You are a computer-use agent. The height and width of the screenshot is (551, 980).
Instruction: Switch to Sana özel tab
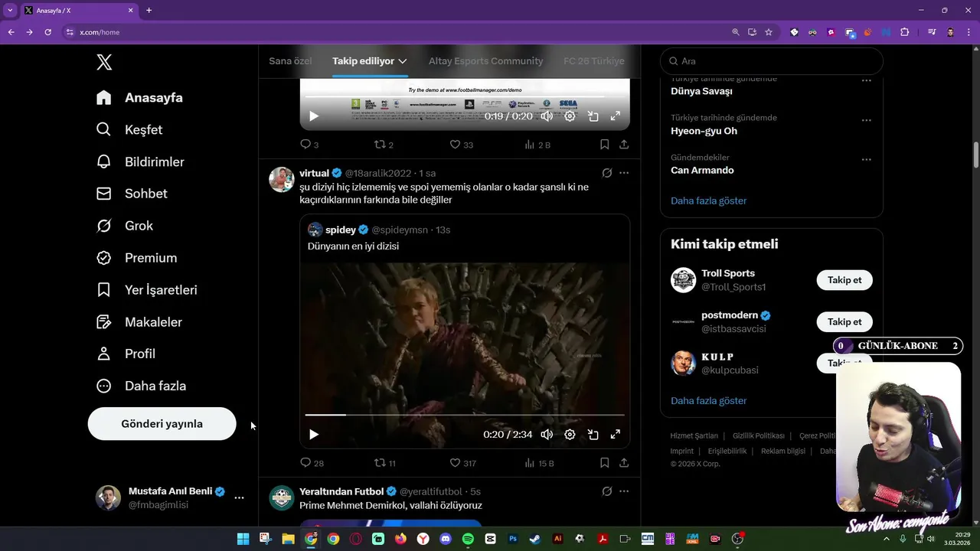click(x=290, y=61)
